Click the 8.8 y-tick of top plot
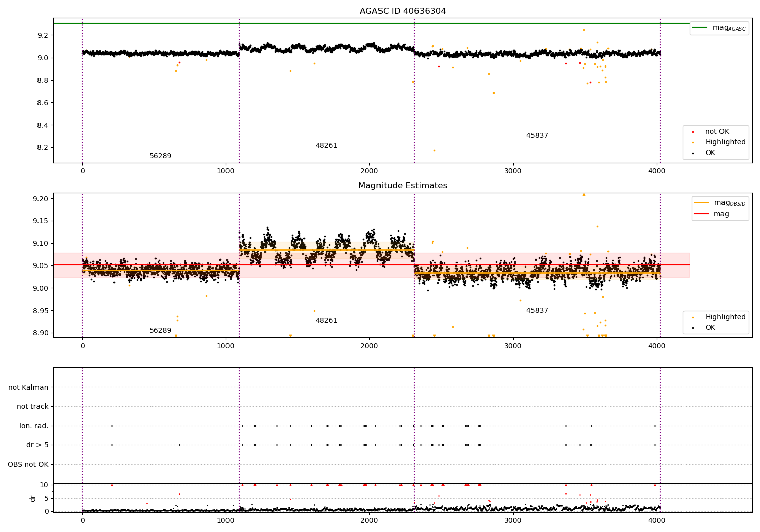This screenshot has height=532, width=760. pos(43,81)
